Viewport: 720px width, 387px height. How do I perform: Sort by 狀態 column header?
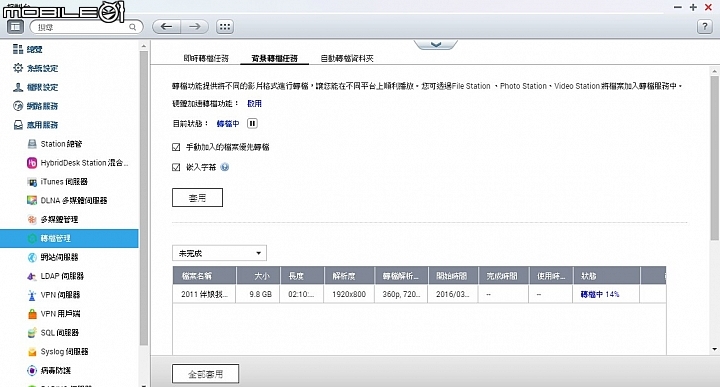coord(606,276)
